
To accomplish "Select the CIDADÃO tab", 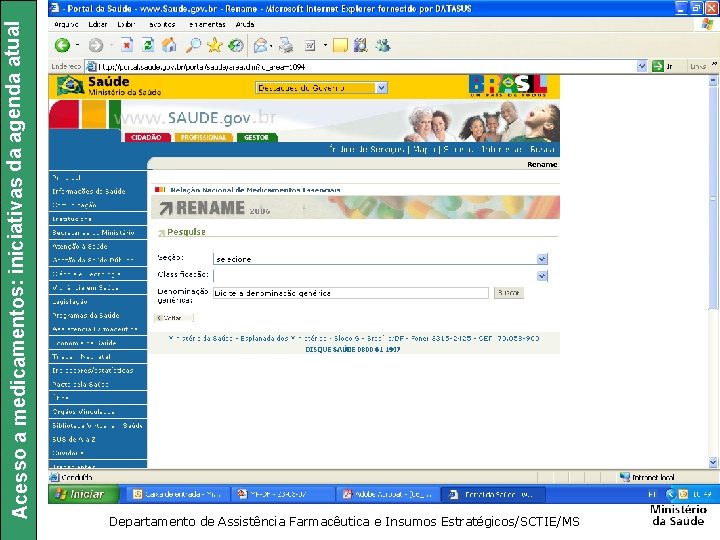I will click(146, 137).
